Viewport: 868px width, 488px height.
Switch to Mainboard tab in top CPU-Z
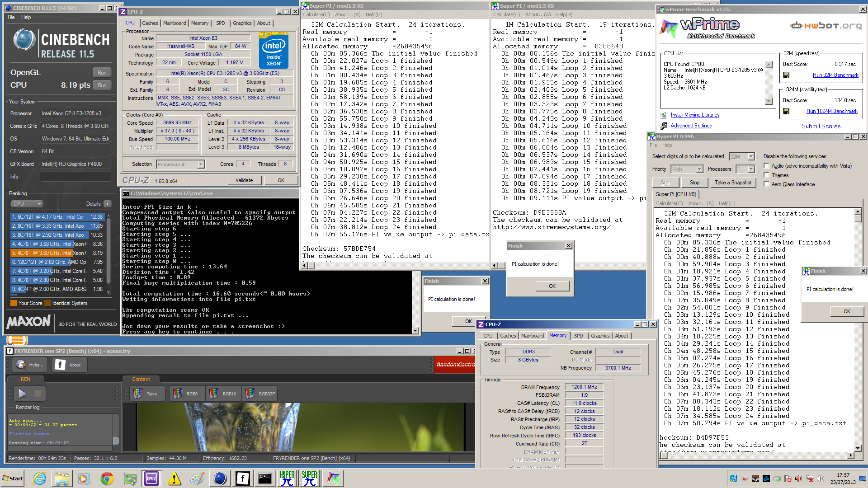pos(175,23)
